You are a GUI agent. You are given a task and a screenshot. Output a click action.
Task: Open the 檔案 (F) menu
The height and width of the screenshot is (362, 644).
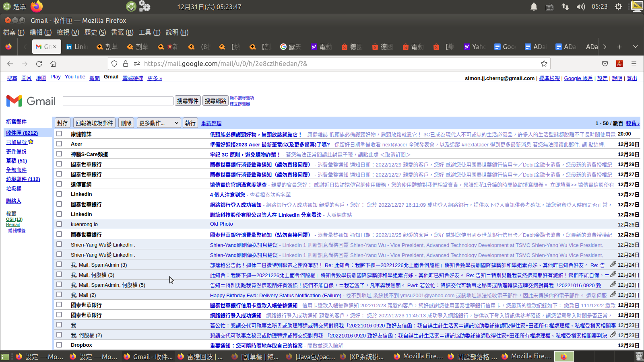point(14,32)
